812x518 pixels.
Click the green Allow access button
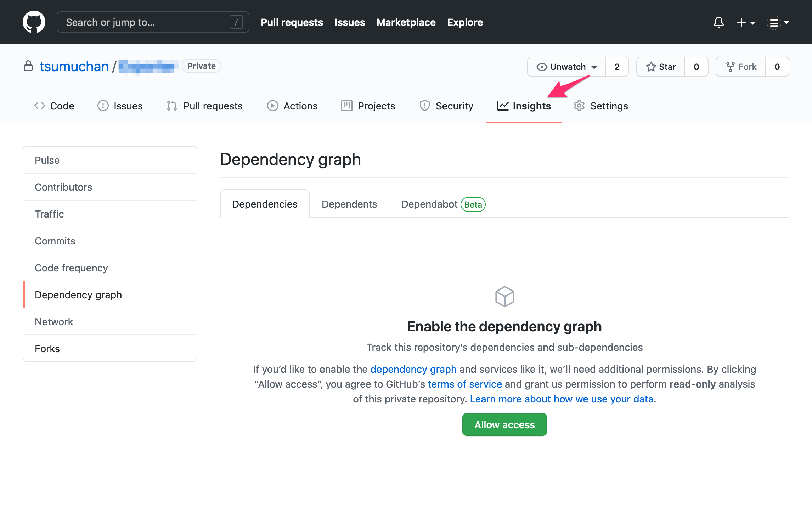pos(504,424)
